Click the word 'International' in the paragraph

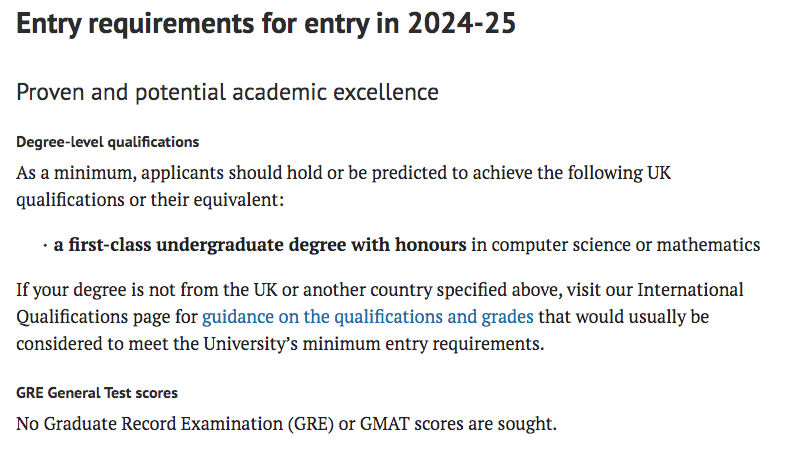tap(690, 290)
